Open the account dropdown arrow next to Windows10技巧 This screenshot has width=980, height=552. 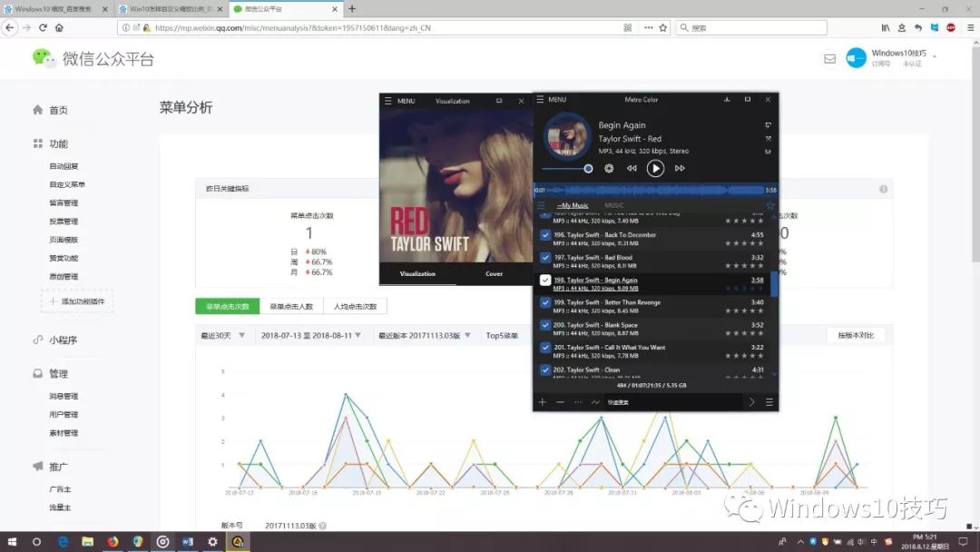click(x=935, y=57)
